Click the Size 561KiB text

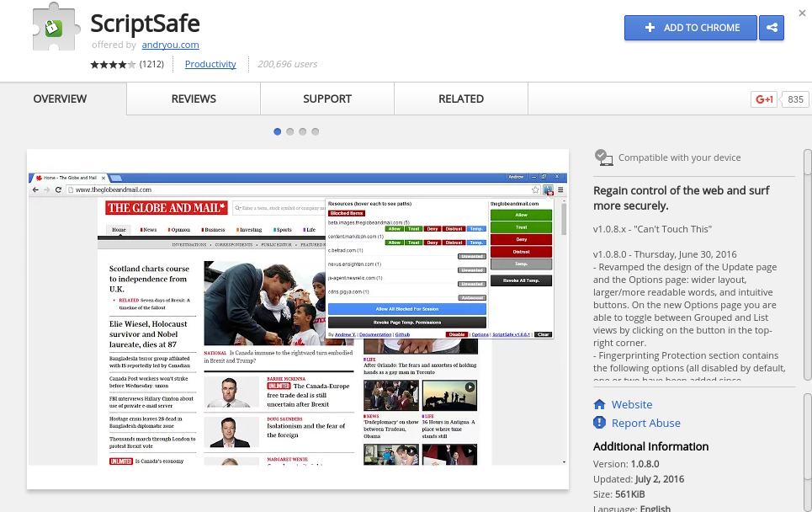[618, 493]
